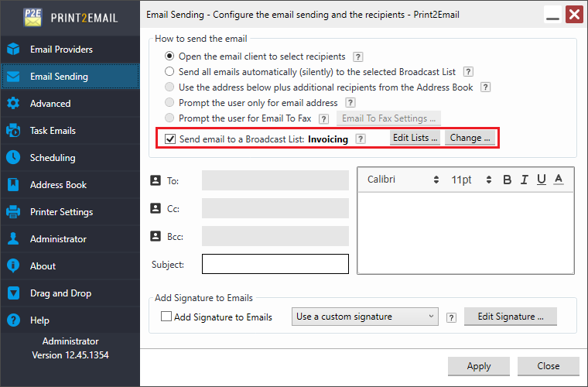Click the Address Book bookmark icon

pos(13,185)
